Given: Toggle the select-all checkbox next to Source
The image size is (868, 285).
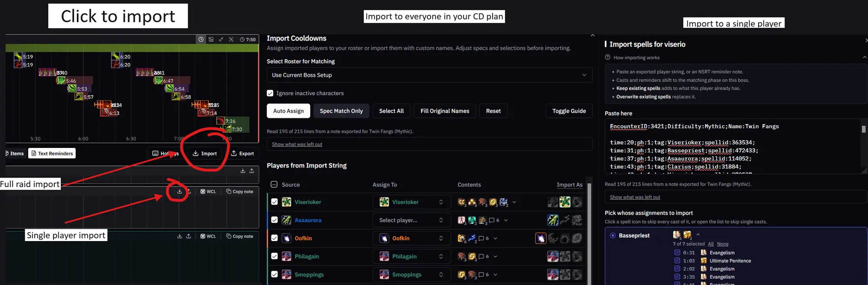Looking at the screenshot, I should tap(274, 184).
